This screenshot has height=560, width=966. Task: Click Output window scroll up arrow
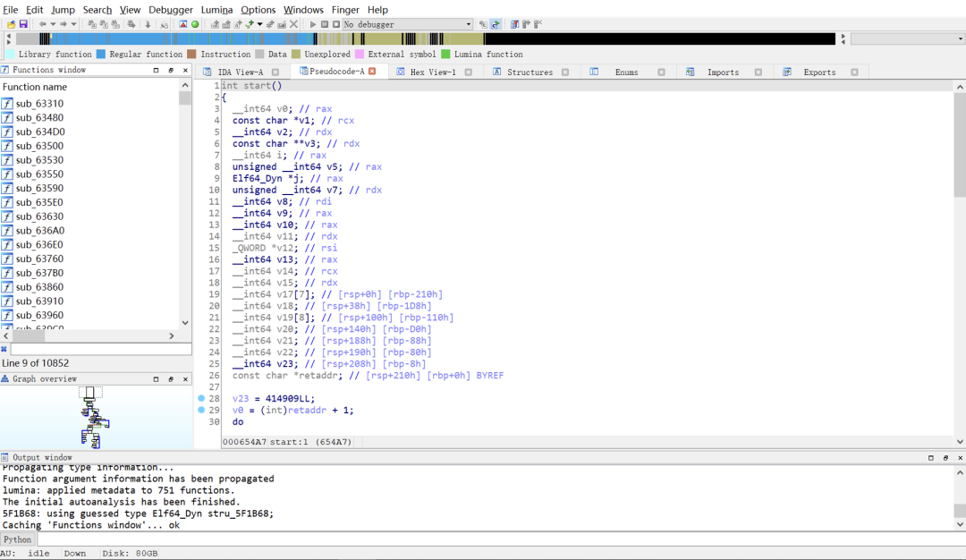click(x=960, y=472)
